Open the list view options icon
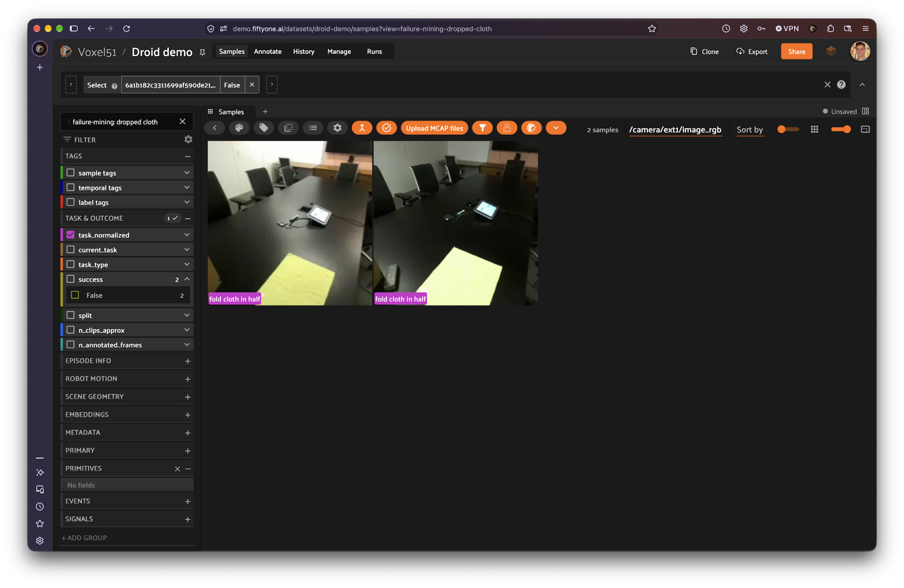Screen dimensions: 904x588 pyautogui.click(x=313, y=128)
